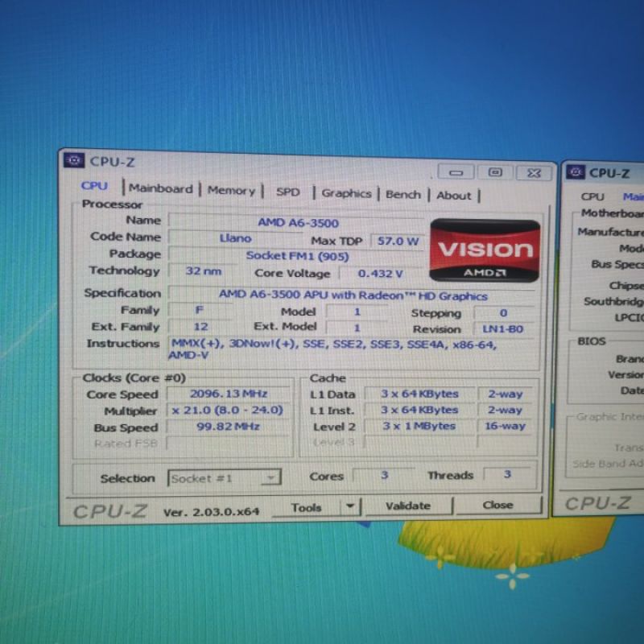Image resolution: width=644 pixels, height=644 pixels.
Task: Click the 2-way L1 Data associativity value
Action: click(506, 394)
